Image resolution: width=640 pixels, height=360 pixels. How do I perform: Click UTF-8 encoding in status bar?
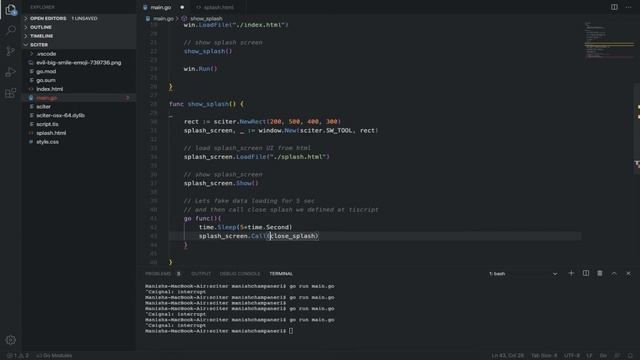(572, 356)
